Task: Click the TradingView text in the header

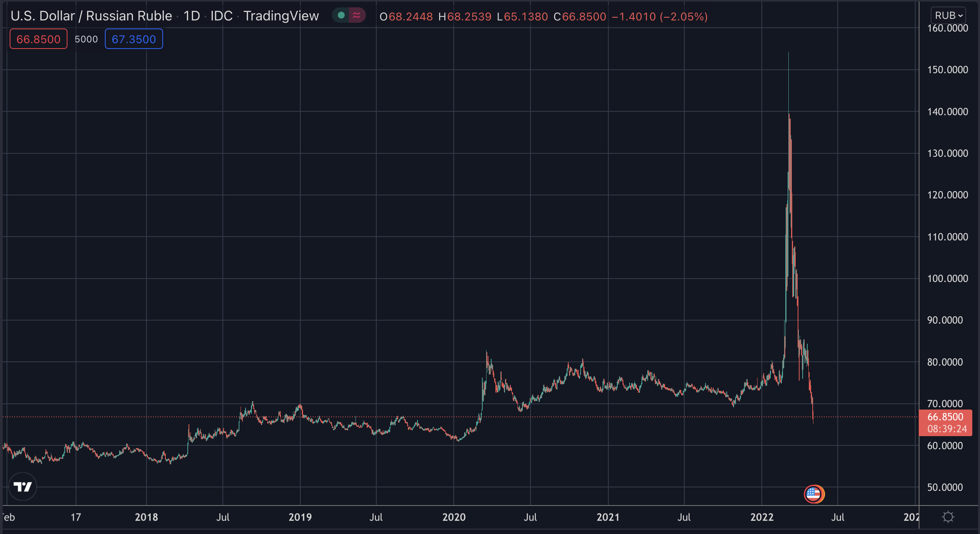Action: 281,16
